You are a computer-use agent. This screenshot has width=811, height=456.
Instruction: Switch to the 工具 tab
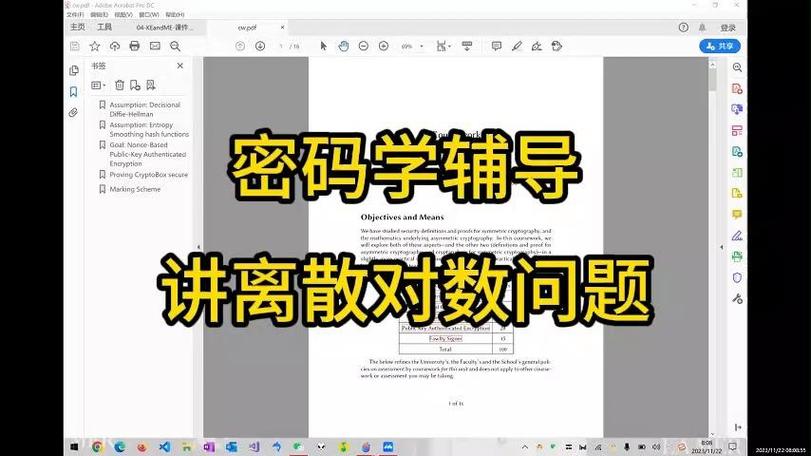coord(104,27)
